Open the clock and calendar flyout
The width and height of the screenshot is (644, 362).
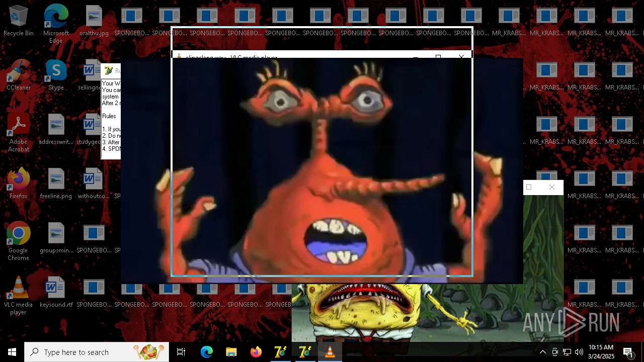pyautogui.click(x=601, y=352)
